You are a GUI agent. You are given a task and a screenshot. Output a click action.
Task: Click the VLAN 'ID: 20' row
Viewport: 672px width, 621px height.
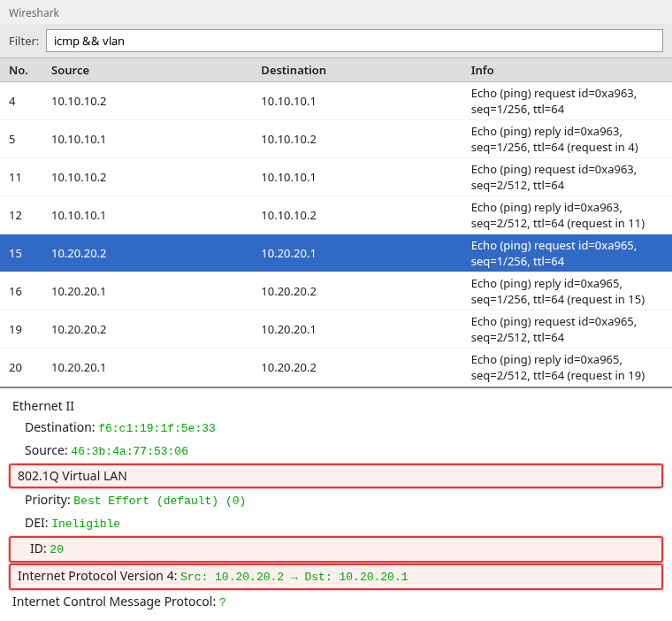point(336,549)
